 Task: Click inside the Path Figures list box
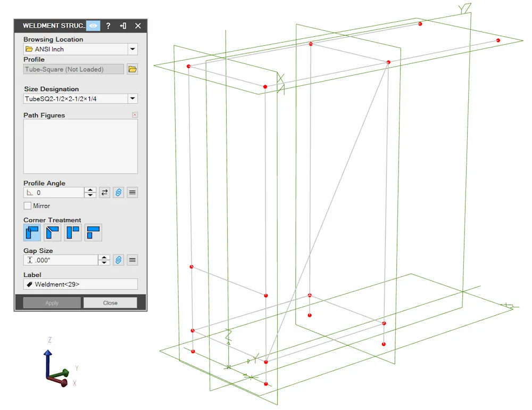tap(80, 146)
